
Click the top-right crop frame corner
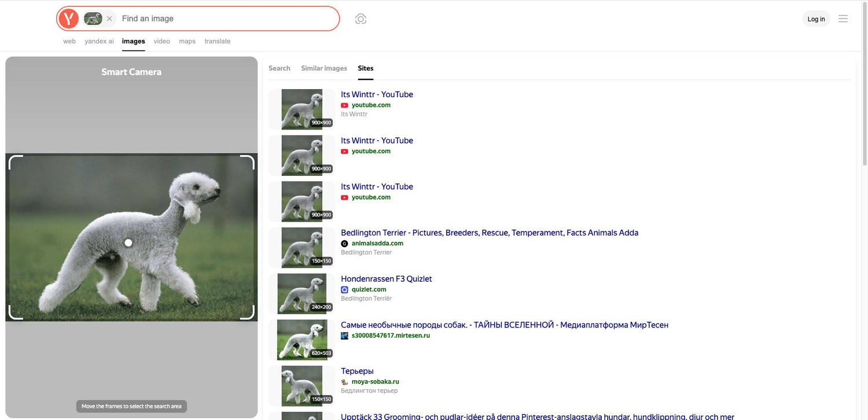[248, 161]
